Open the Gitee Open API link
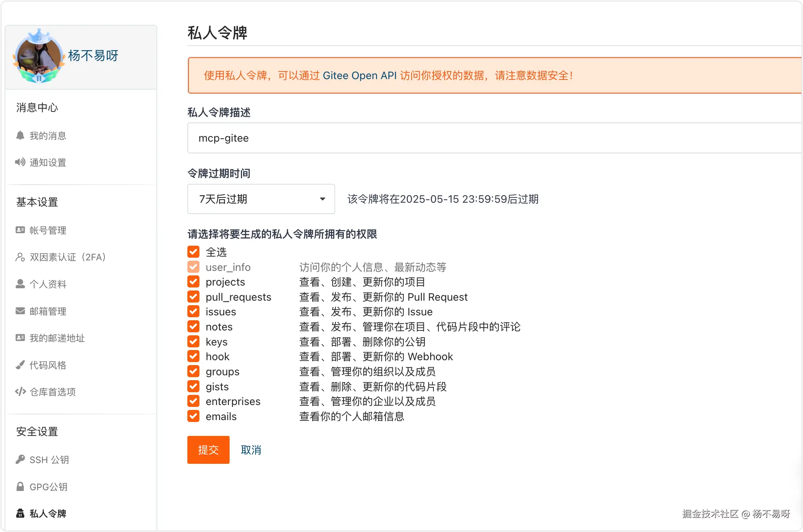This screenshot has width=803, height=532. point(360,75)
